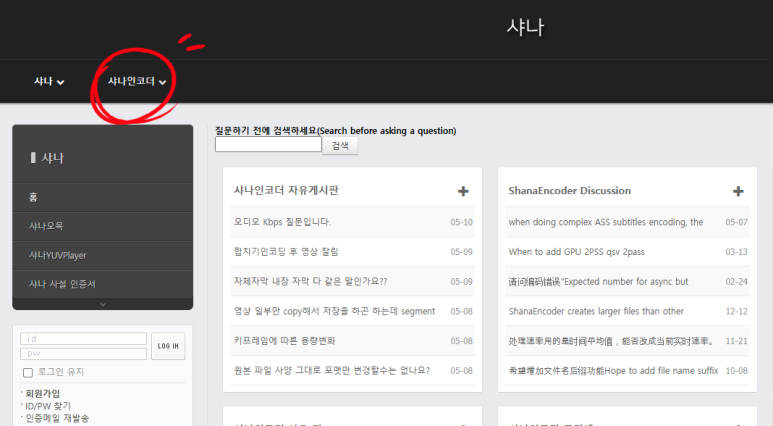Open the 샤나 dropdown in the navigation bar

(x=49, y=81)
